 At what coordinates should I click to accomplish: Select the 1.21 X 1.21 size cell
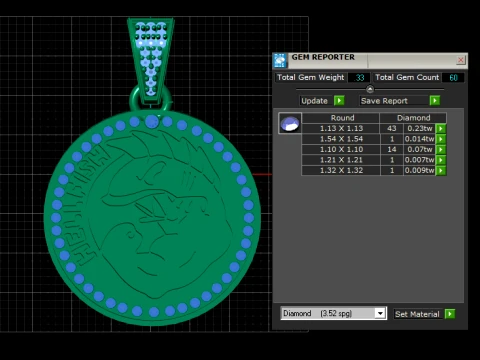click(x=341, y=160)
